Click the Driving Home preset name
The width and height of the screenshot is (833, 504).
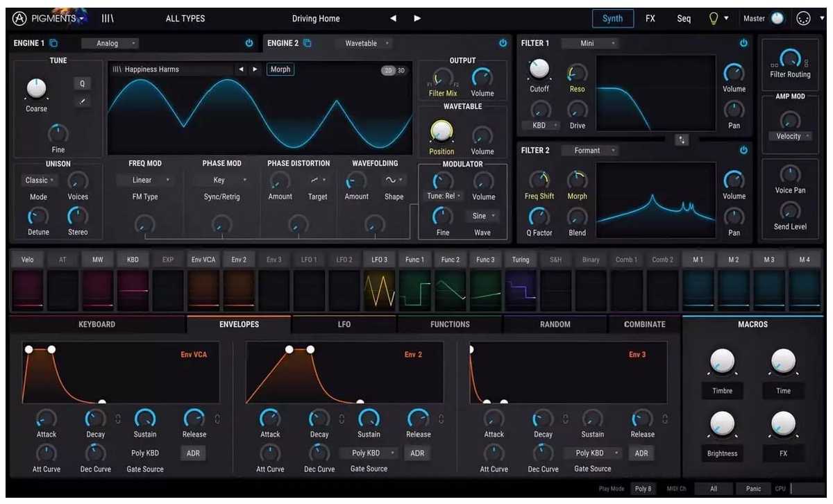(x=316, y=19)
